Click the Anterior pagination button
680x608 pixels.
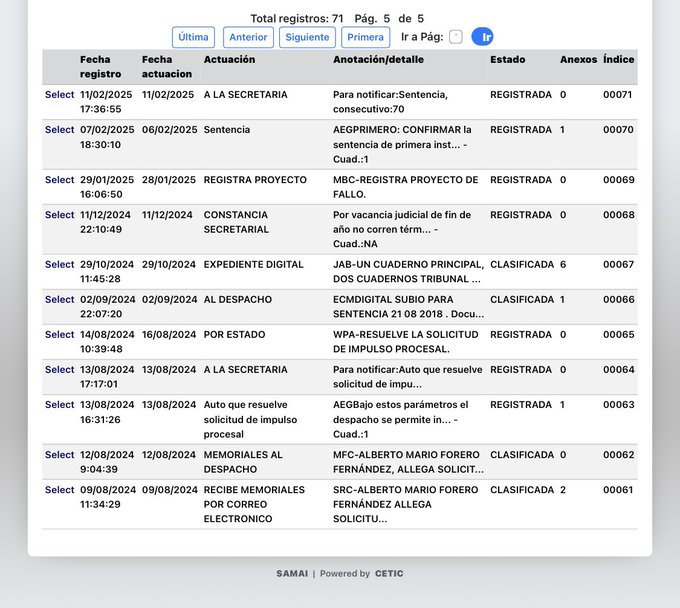pos(248,37)
